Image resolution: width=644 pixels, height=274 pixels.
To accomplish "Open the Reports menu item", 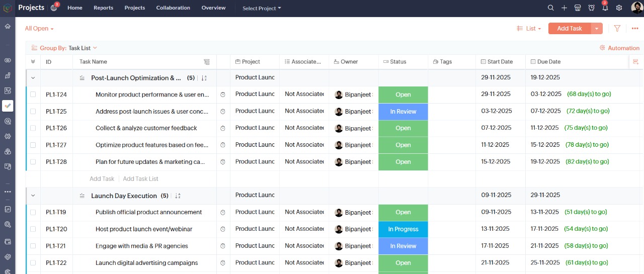I will point(103,8).
